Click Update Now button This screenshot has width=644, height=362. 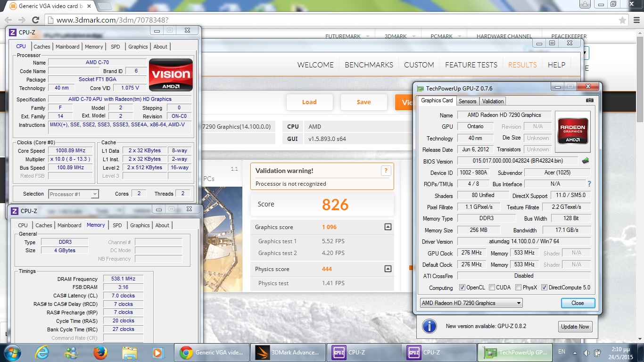pos(575,326)
